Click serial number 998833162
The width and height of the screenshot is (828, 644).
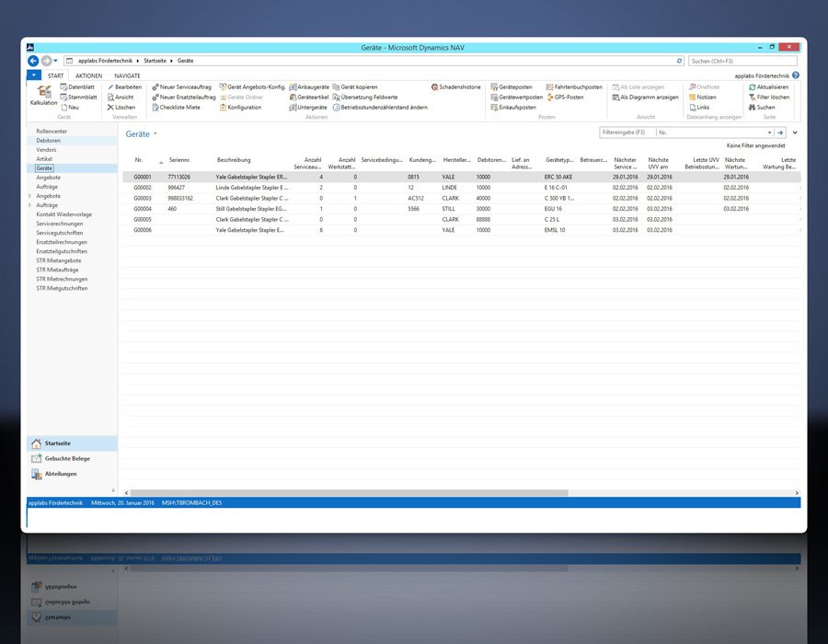[x=180, y=199]
